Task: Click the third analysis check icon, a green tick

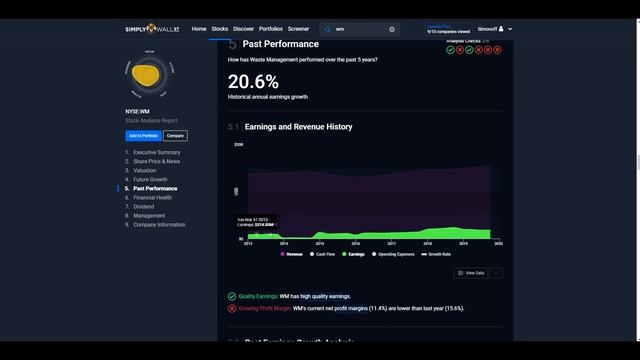Action: click(469, 50)
